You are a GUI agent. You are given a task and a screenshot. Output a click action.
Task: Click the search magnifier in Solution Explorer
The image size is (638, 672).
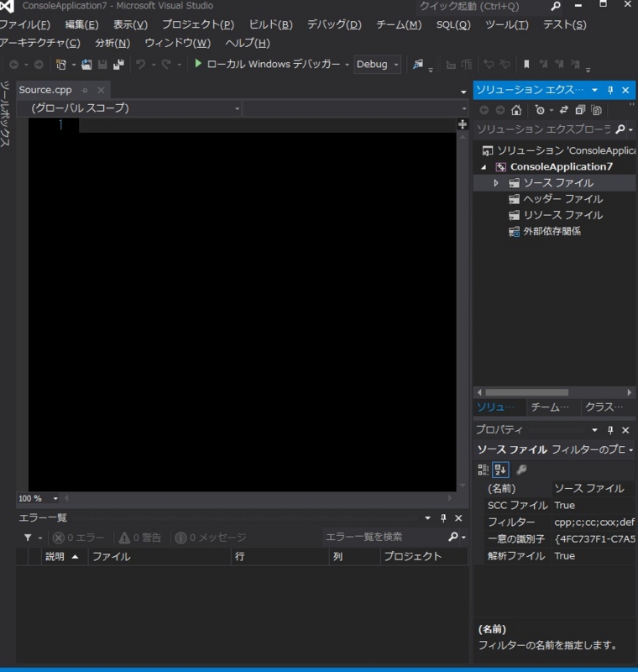click(x=620, y=129)
